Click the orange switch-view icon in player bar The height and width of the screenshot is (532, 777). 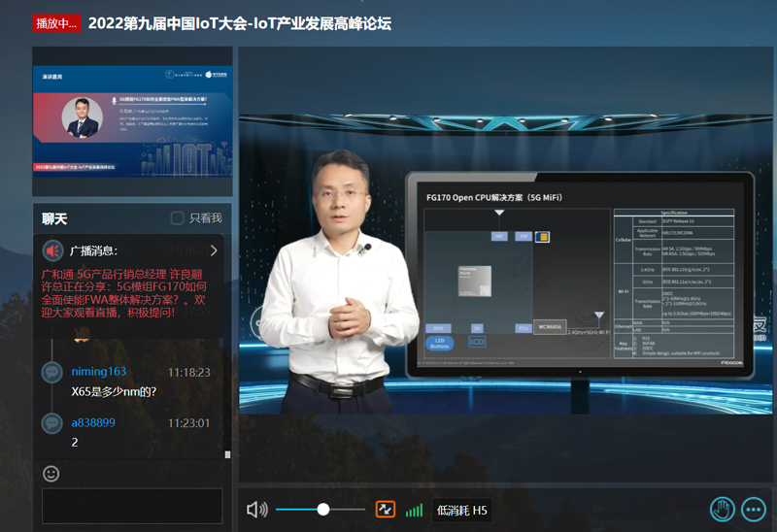tap(386, 510)
